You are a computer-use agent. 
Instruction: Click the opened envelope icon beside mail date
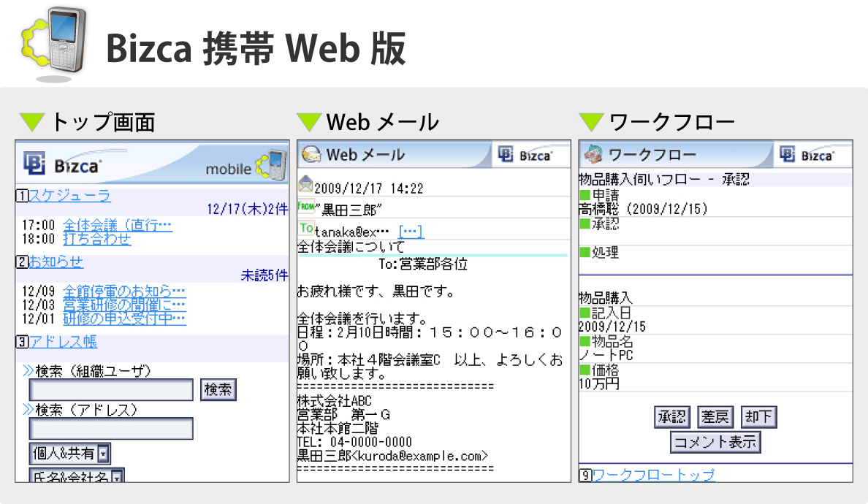[305, 184]
